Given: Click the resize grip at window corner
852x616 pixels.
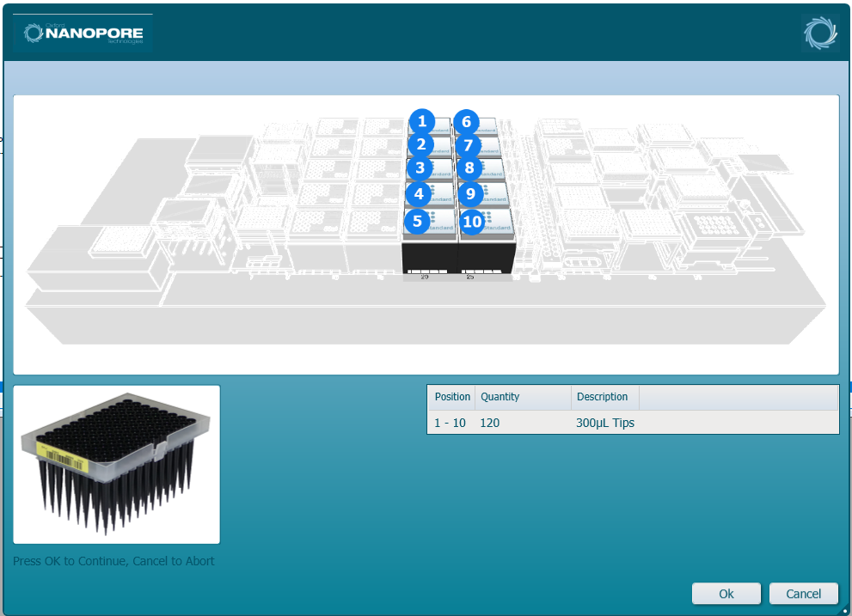Looking at the screenshot, I should 844,610.
